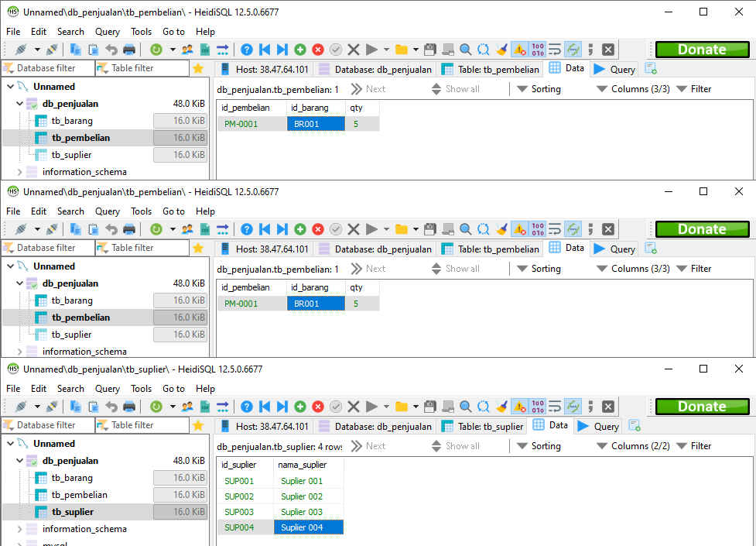
Task: Click the export CSV icon in tb_suplier window toolbar
Action: click(x=205, y=407)
